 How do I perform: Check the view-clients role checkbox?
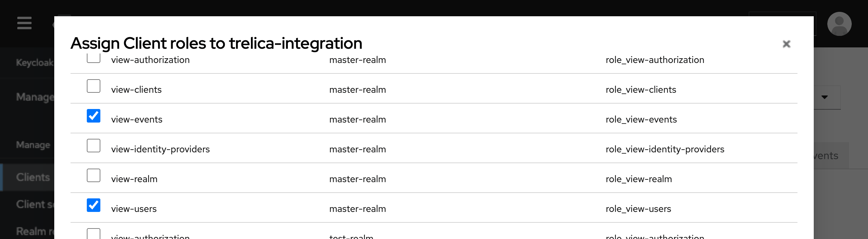click(x=94, y=86)
